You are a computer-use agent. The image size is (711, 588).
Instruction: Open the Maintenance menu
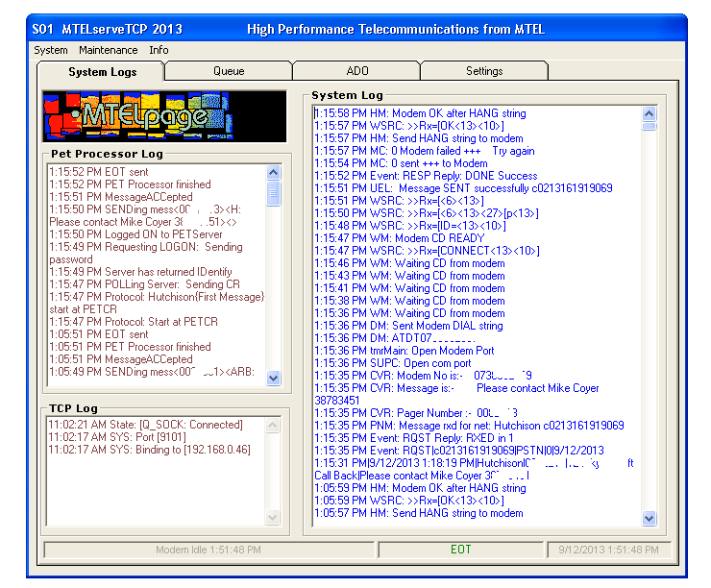click(x=109, y=50)
